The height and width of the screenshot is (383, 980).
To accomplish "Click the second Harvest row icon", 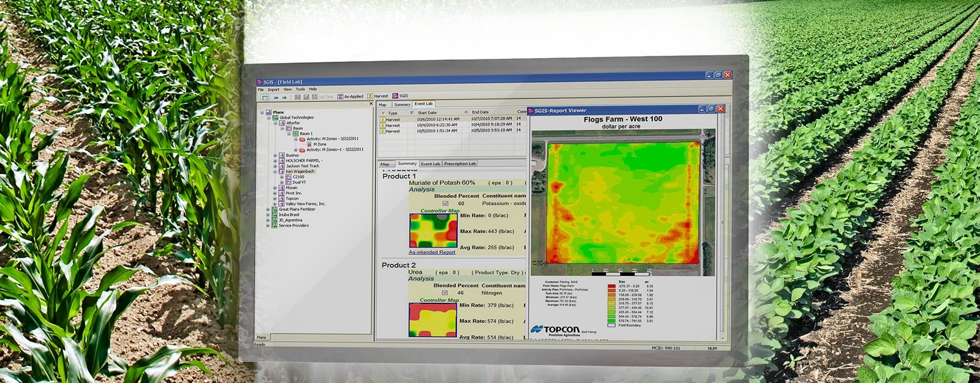I will tap(383, 125).
